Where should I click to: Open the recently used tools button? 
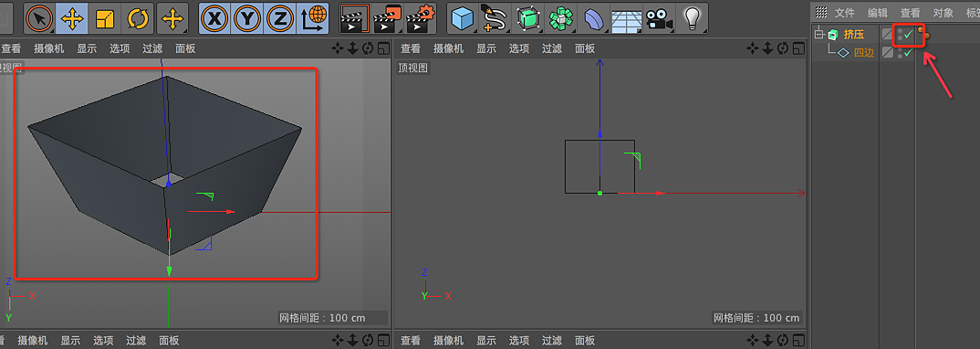coord(172,19)
